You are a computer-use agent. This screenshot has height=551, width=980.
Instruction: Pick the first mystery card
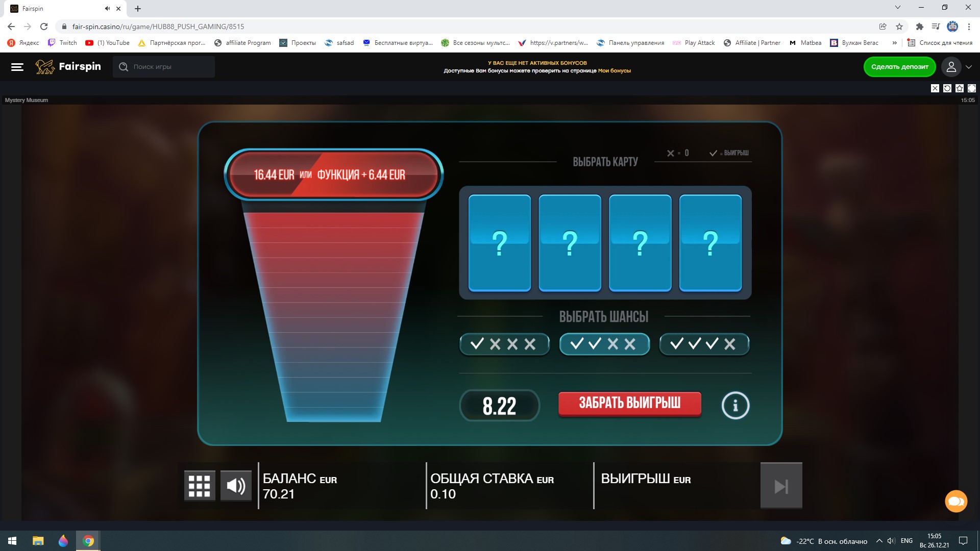click(x=499, y=243)
